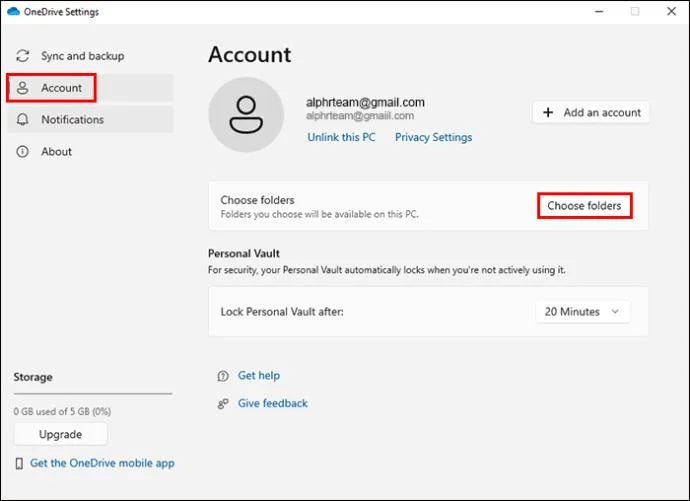Viewport: 690px width, 501px height.
Task: Open the Privacy Settings link
Action: pos(433,137)
